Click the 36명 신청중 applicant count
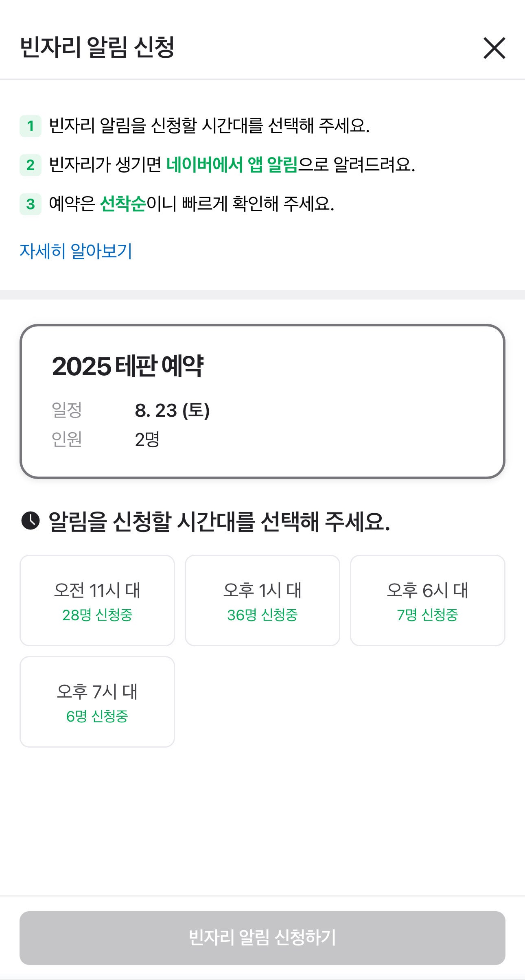 point(262,615)
